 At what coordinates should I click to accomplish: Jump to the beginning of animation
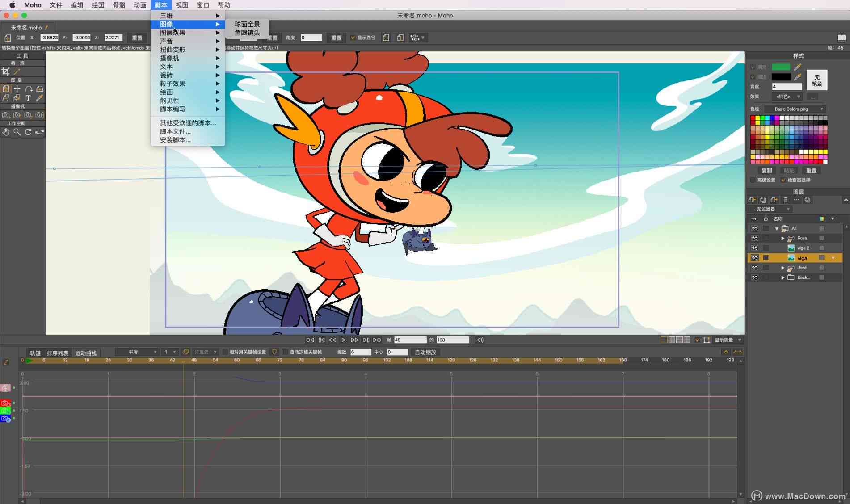coord(310,340)
